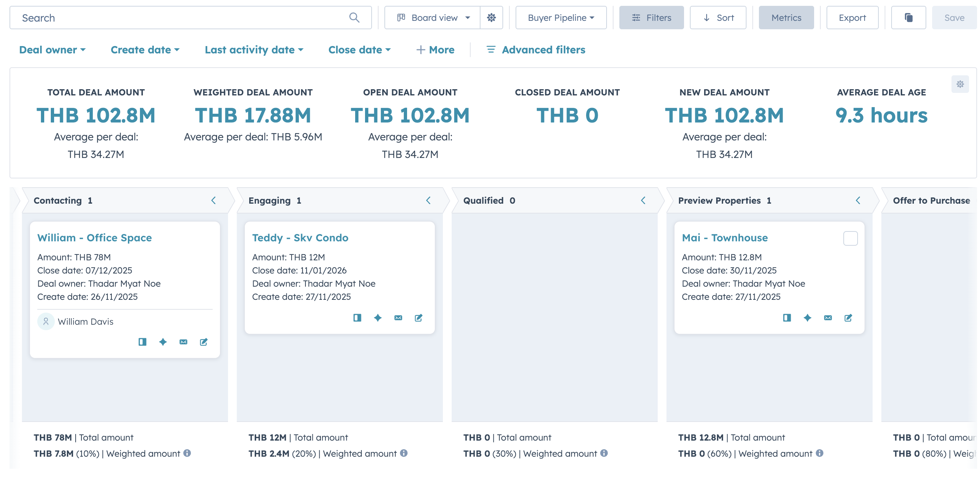Collapse the Contacting column
This screenshot has width=980, height=479.
click(213, 200)
